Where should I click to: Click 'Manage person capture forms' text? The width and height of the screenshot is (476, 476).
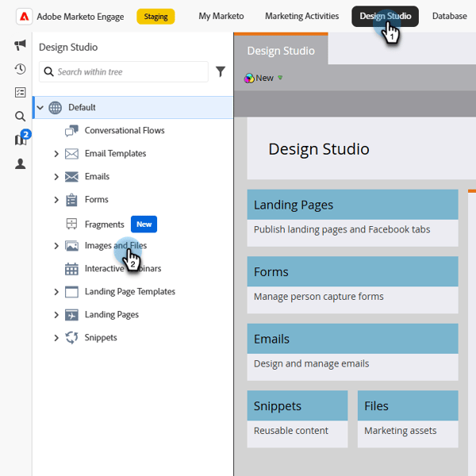318,297
